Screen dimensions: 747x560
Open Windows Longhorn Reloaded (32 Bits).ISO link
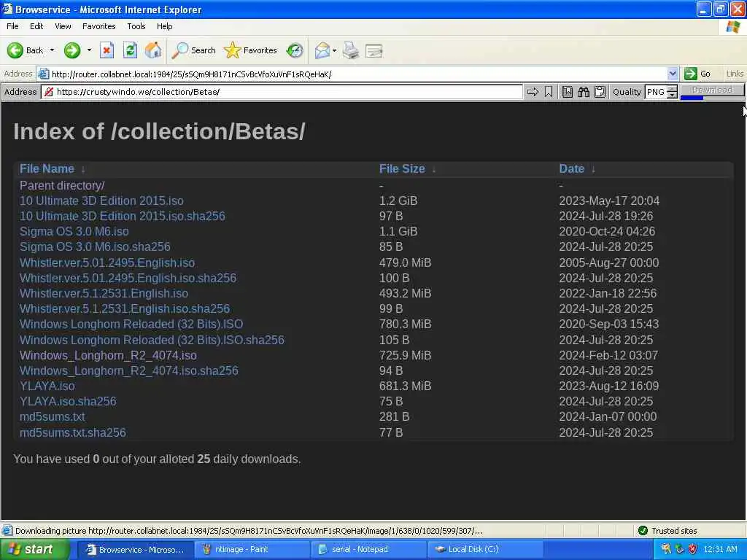coord(131,324)
